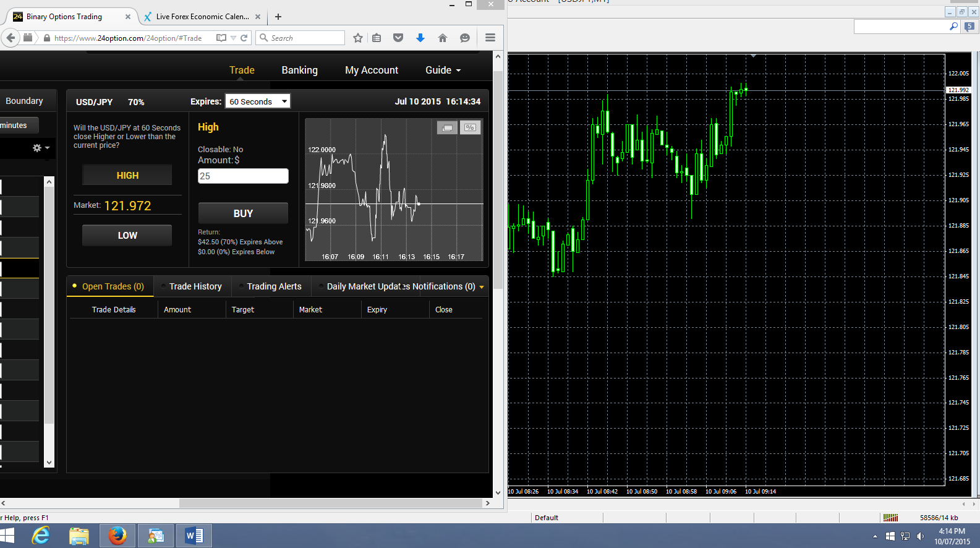This screenshot has width=980, height=548.
Task: Click the asset list scrollbar down arrow
Action: coord(49,462)
